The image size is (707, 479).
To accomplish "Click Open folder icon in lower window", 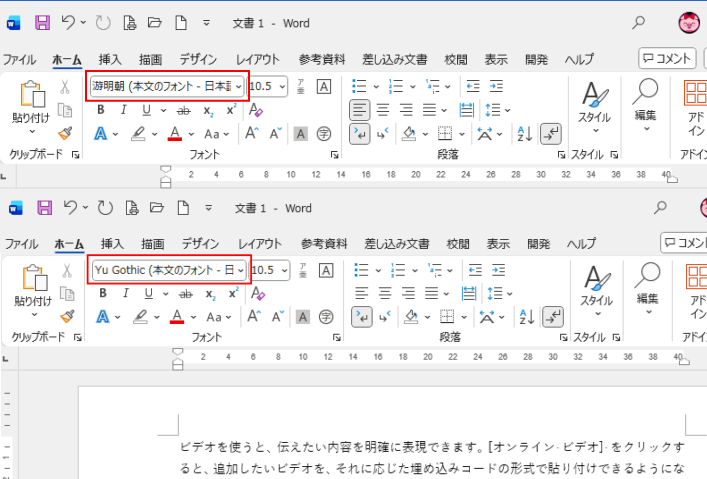I will click(x=156, y=208).
